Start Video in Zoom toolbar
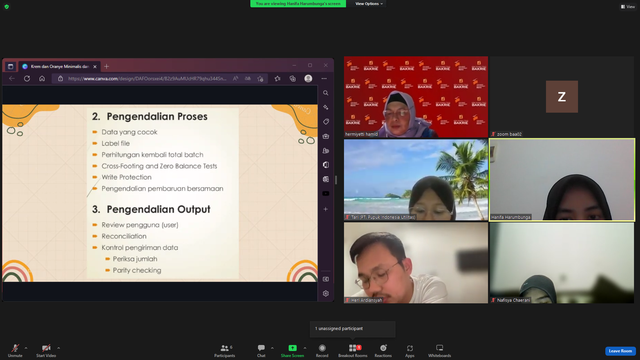640x360 pixels. point(46,350)
